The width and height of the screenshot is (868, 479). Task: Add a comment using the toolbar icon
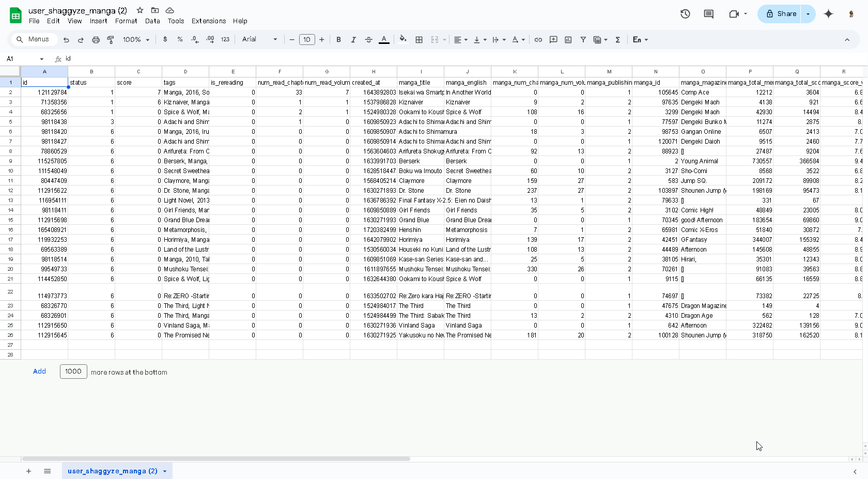point(553,40)
